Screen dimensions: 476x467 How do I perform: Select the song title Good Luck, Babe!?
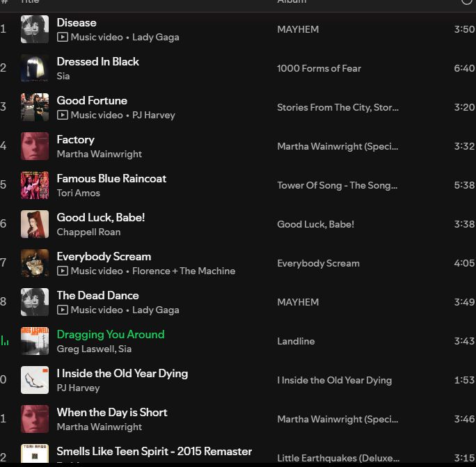[101, 217]
